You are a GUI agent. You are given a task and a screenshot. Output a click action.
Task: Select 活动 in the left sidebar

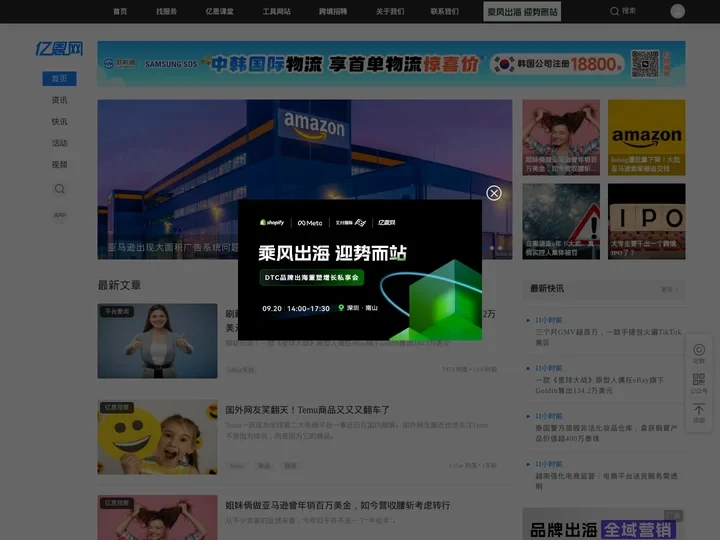tap(59, 143)
